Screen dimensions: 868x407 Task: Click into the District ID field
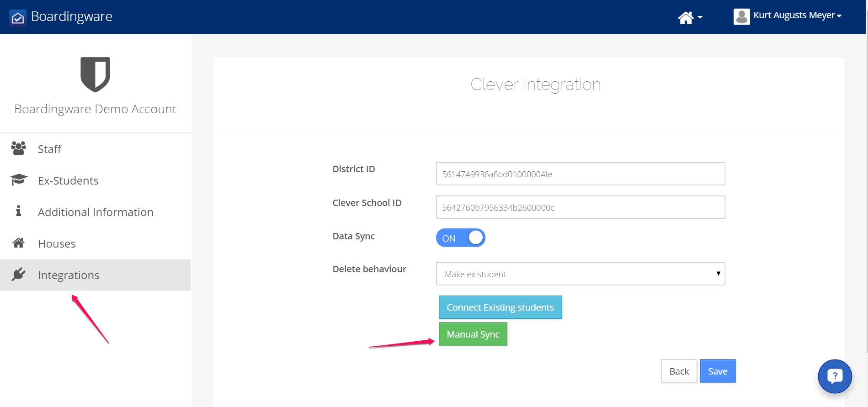[580, 174]
